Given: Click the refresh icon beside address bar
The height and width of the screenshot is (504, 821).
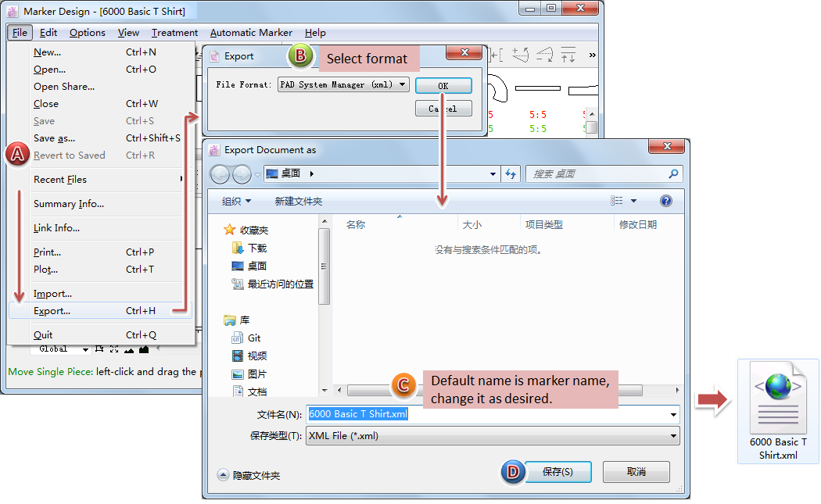Looking at the screenshot, I should [x=511, y=174].
